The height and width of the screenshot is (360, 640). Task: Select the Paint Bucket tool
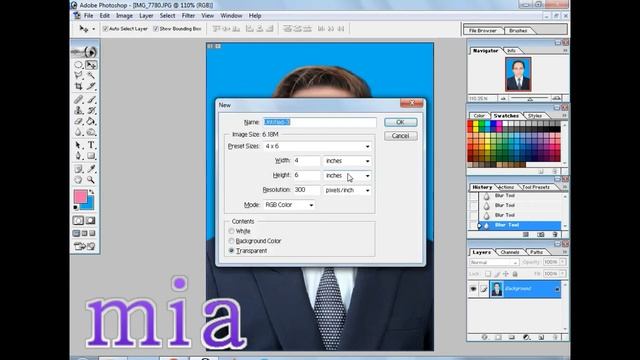(x=91, y=121)
